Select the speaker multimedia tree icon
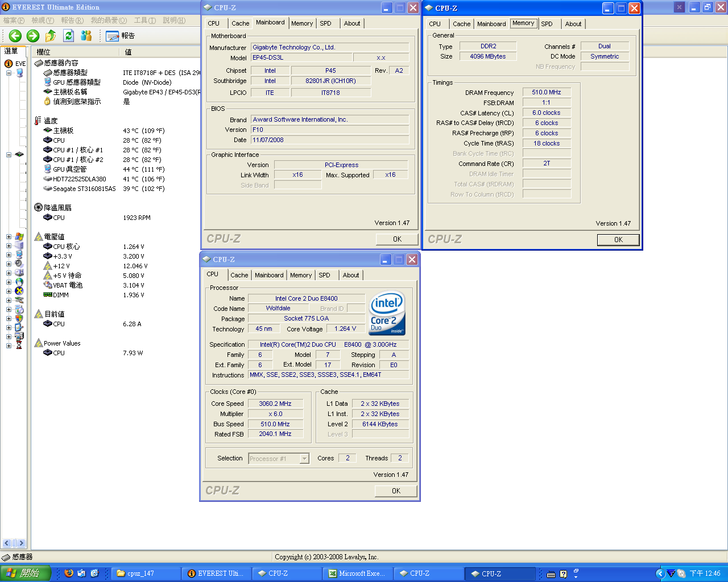Viewport: 728px width, 582px height. pyautogui.click(x=19, y=264)
